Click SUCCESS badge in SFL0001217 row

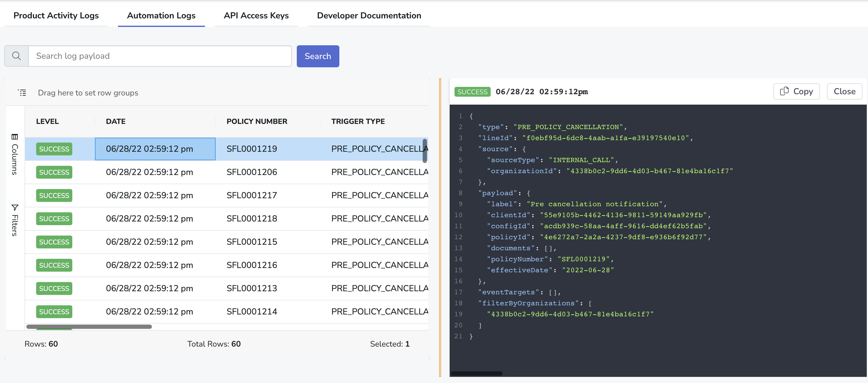(54, 195)
